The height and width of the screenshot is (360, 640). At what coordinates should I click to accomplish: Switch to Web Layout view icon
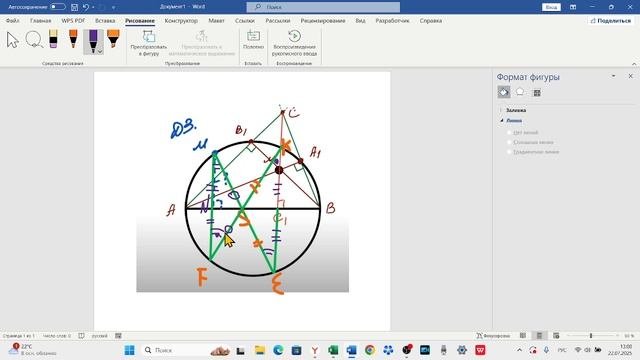(x=556, y=336)
